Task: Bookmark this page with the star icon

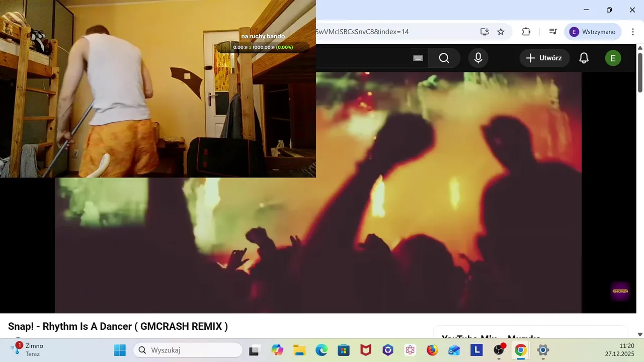Action: point(501,32)
